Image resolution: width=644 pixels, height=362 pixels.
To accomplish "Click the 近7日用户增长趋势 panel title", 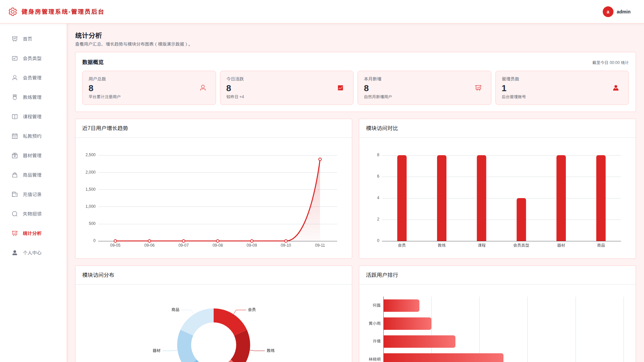I will pyautogui.click(x=105, y=128).
